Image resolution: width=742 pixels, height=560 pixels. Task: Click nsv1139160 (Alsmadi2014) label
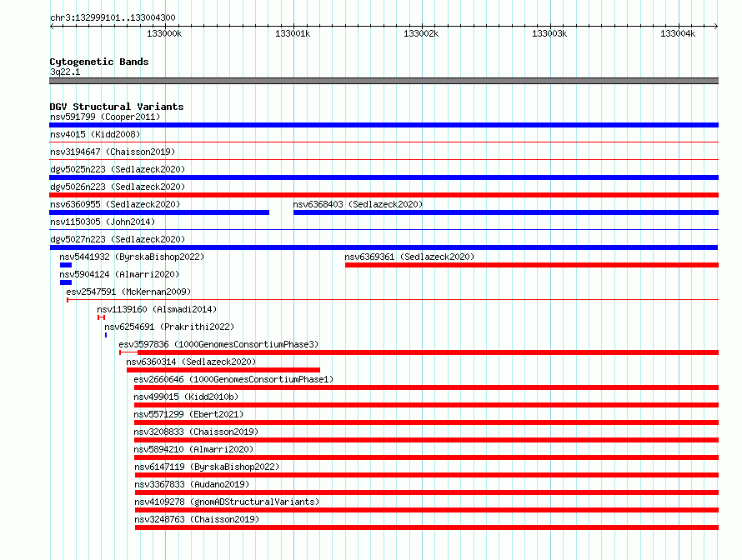coord(157,309)
